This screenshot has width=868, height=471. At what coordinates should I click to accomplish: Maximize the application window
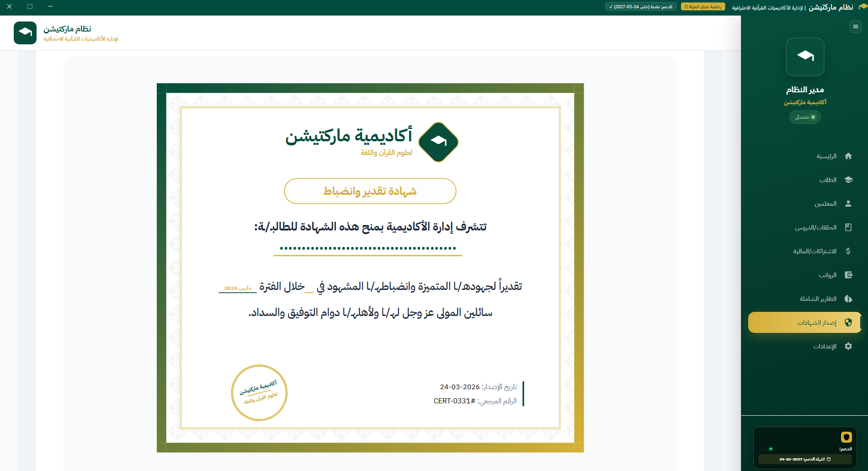(30, 6)
